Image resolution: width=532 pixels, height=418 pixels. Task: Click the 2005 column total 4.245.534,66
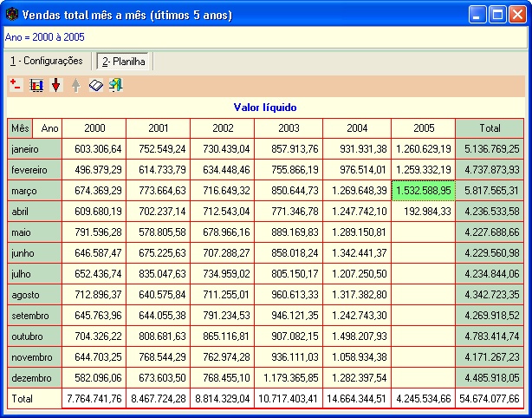(x=424, y=399)
